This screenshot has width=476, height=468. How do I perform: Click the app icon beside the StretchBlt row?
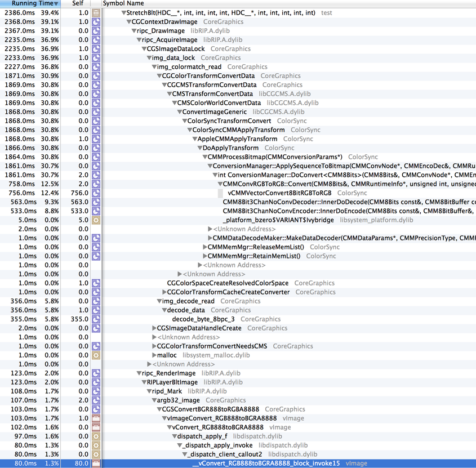(x=96, y=13)
